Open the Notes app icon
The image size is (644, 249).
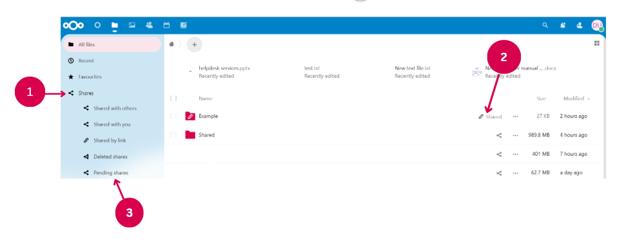[184, 25]
